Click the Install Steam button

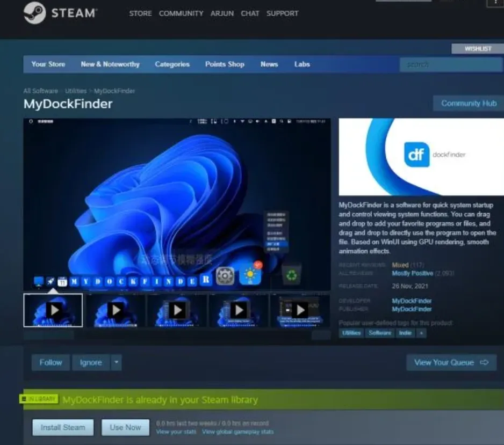[63, 427]
